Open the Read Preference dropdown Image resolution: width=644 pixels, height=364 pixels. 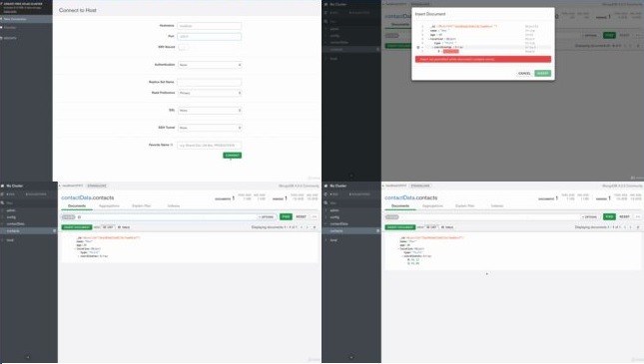[210, 93]
